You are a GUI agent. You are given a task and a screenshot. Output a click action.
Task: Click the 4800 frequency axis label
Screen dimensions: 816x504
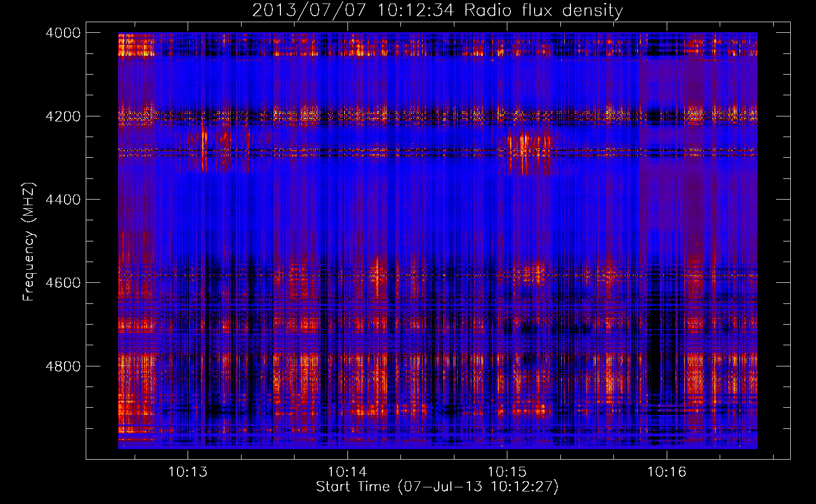(x=63, y=366)
